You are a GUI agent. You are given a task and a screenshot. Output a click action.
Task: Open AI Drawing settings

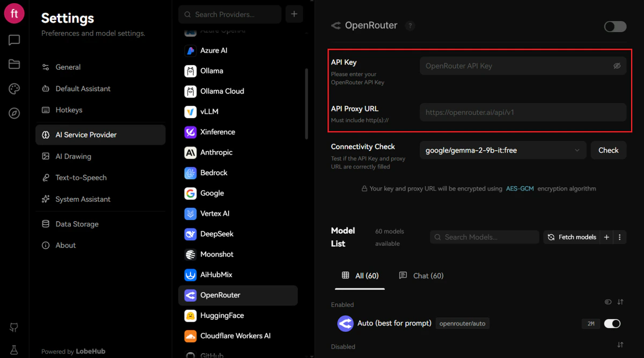click(x=100, y=156)
